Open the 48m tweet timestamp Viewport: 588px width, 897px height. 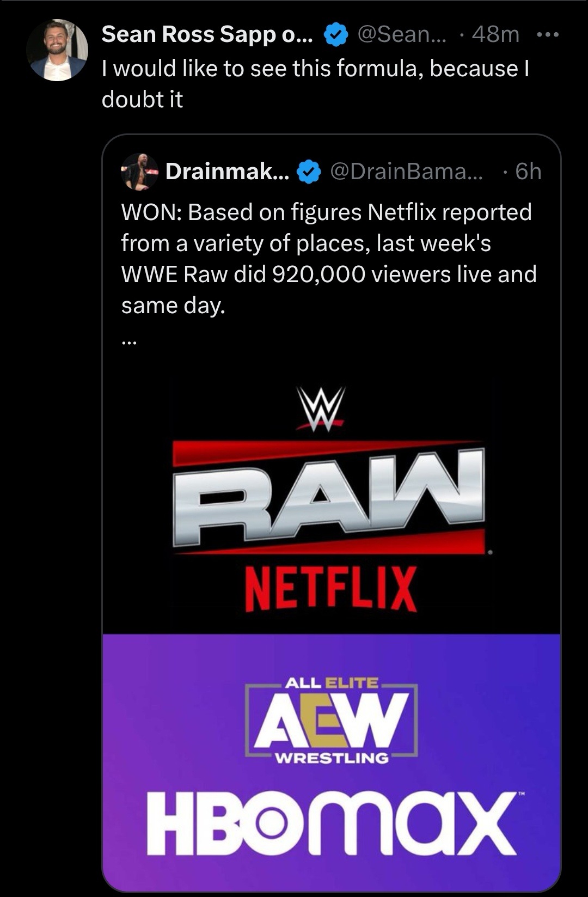(x=495, y=34)
